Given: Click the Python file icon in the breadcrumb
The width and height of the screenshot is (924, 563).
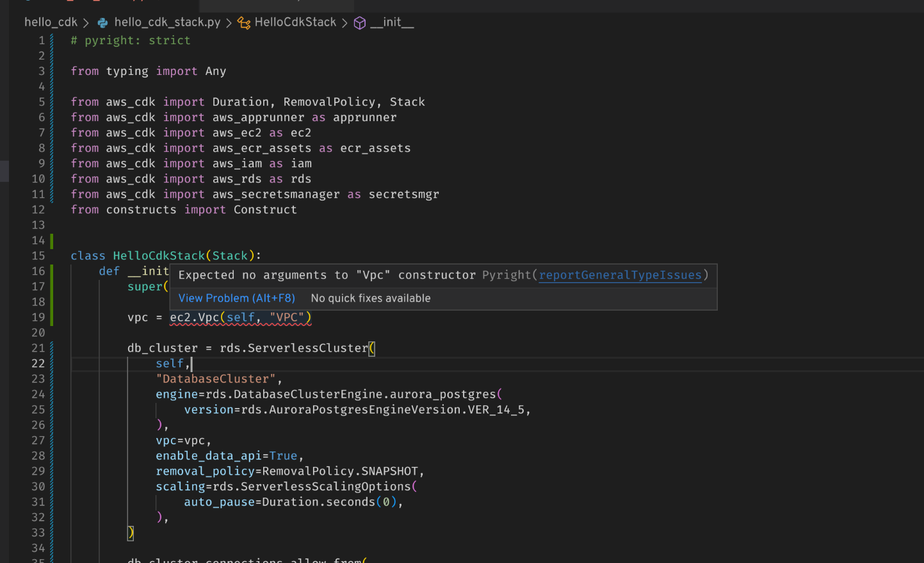Looking at the screenshot, I should [x=102, y=22].
